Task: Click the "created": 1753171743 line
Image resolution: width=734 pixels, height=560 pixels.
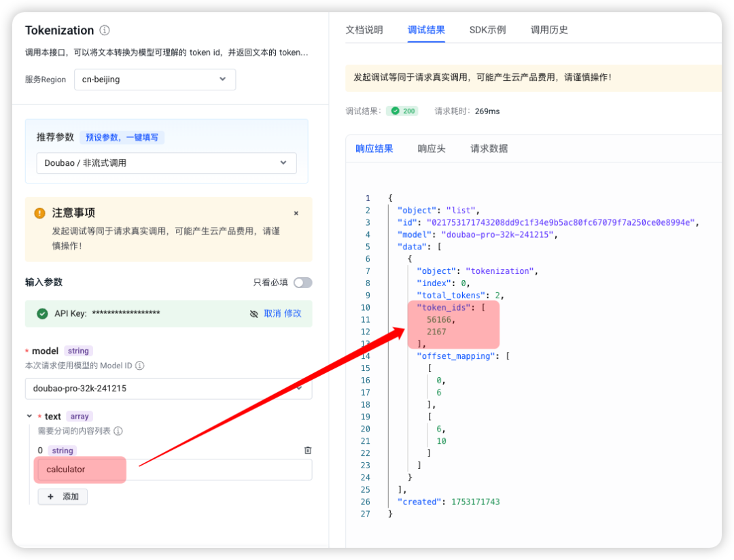Action: pyautogui.click(x=449, y=502)
